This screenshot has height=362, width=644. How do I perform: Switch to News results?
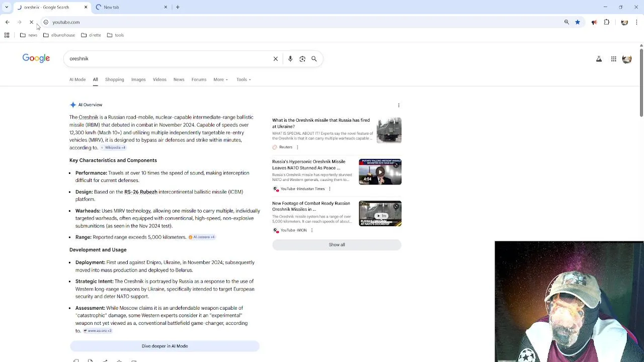click(x=179, y=79)
